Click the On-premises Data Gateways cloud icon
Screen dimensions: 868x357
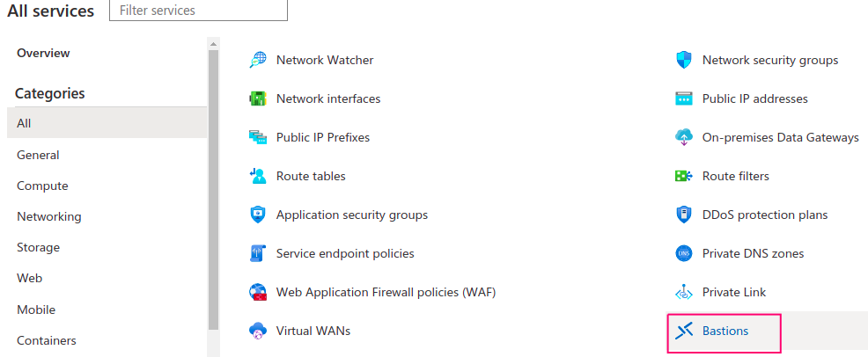[x=684, y=138]
